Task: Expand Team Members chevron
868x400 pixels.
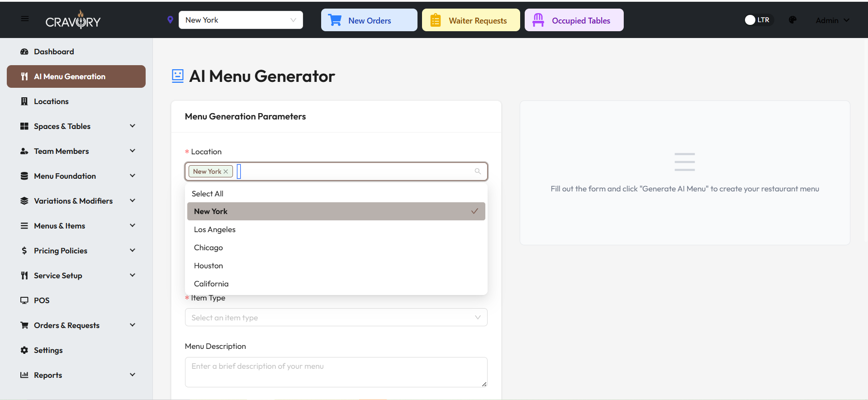Action: (133, 151)
